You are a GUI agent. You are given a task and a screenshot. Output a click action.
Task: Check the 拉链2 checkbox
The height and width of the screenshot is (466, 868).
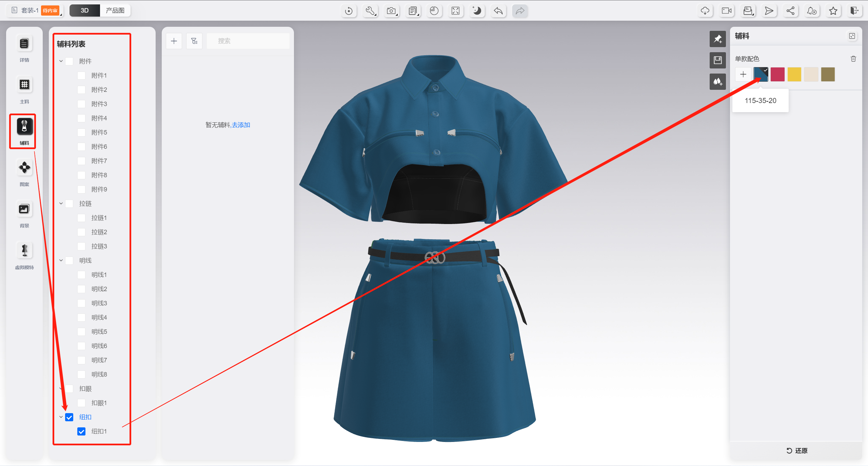[x=81, y=232]
